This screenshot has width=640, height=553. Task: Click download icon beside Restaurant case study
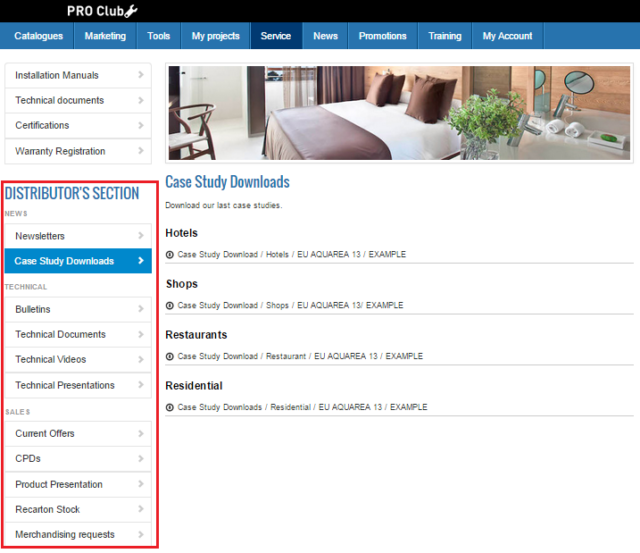click(170, 357)
